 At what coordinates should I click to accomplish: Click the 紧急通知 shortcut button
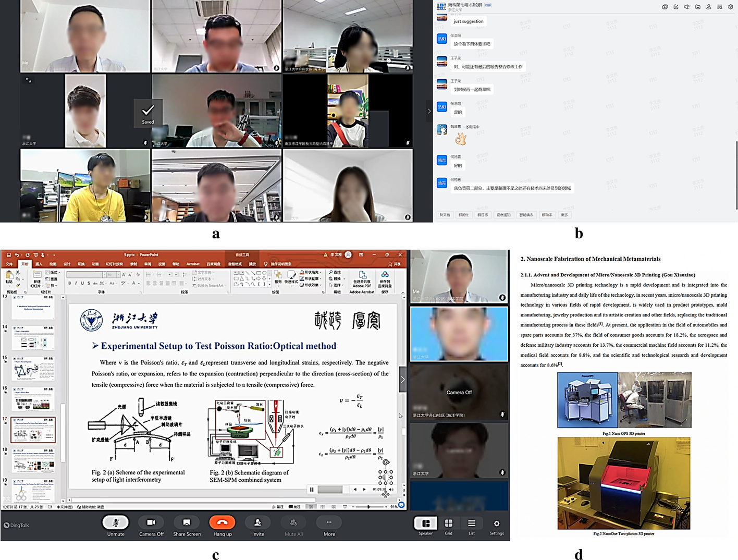(503, 215)
